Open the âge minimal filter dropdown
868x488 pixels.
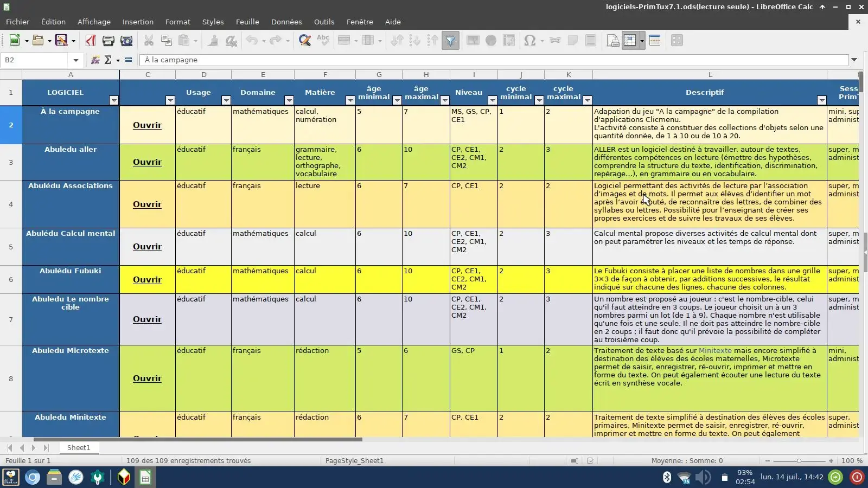tap(397, 100)
